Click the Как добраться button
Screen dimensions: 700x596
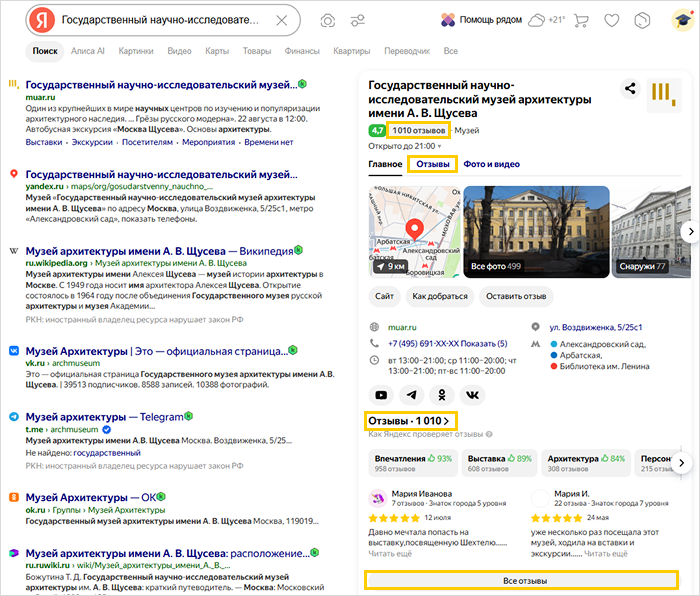440,296
